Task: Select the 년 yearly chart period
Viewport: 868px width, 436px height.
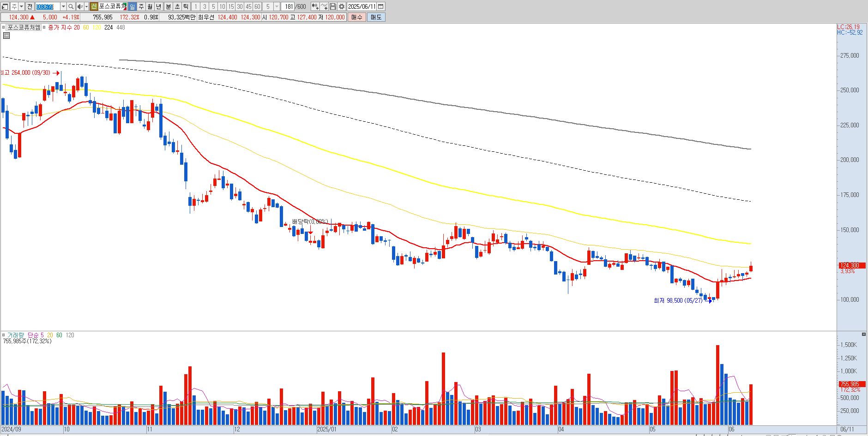Action: point(159,6)
